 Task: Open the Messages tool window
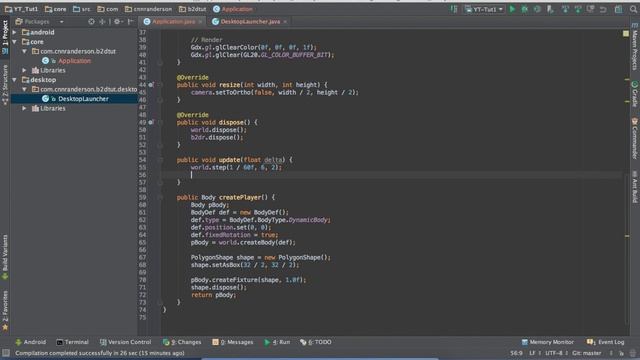pos(233,342)
